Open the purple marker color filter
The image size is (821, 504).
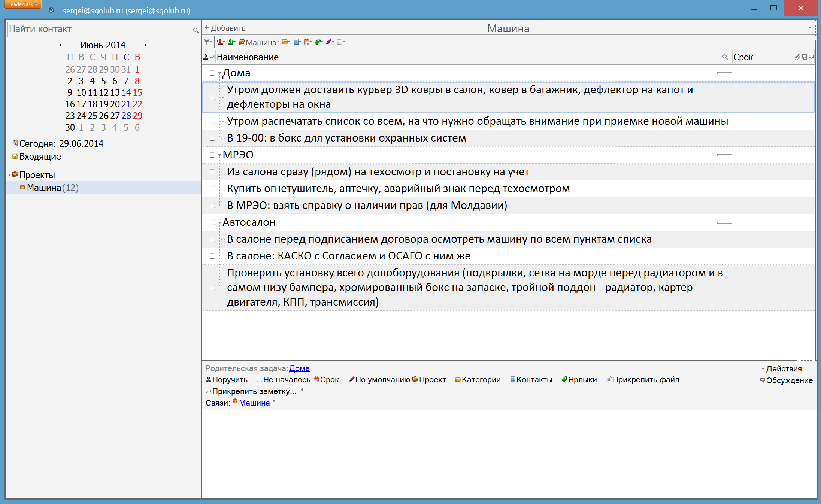pyautogui.click(x=329, y=42)
